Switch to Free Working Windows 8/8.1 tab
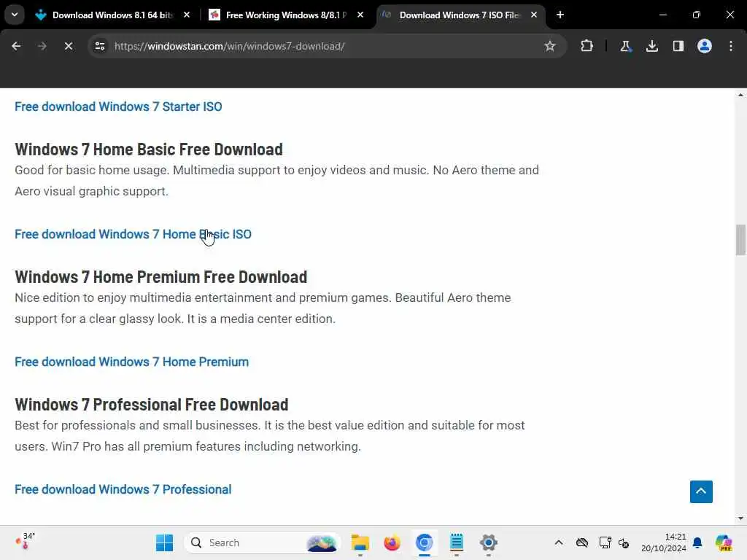This screenshot has height=560, width=747. click(x=286, y=15)
